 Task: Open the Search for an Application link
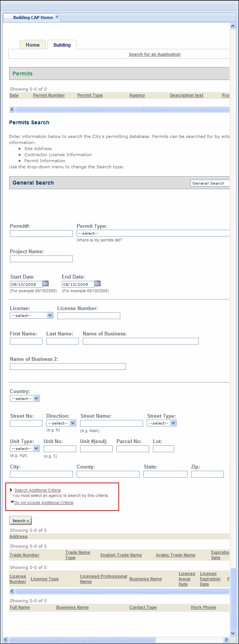(154, 54)
